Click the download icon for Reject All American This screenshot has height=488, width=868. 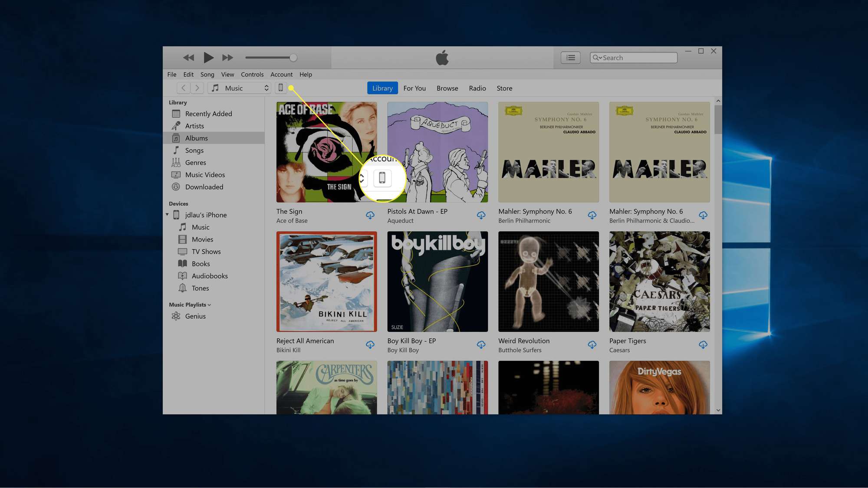pyautogui.click(x=371, y=344)
